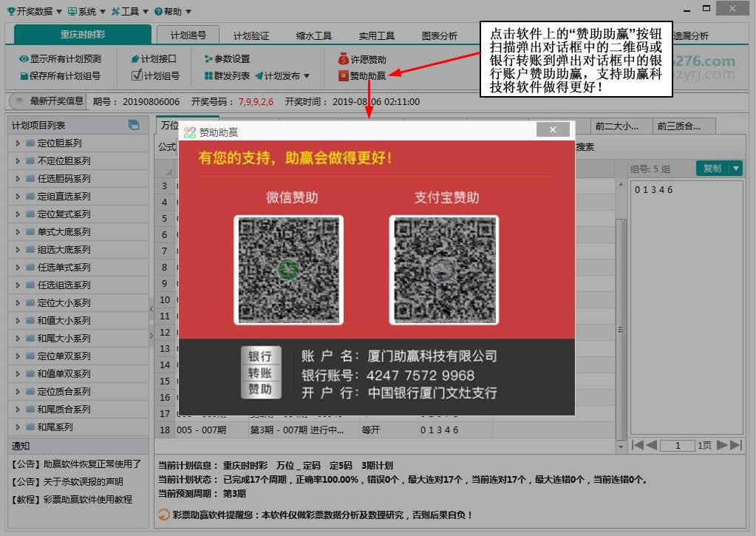Go to last page of group numbers
The width and height of the screenshot is (756, 536).
tap(736, 445)
